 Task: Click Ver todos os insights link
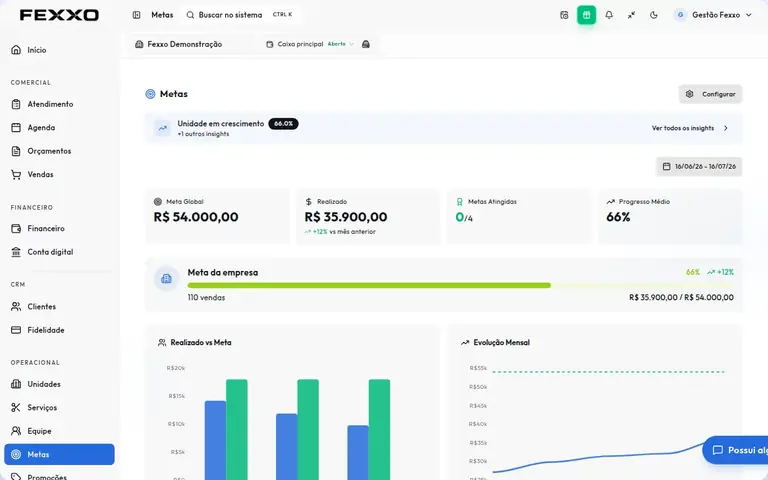pyautogui.click(x=683, y=128)
